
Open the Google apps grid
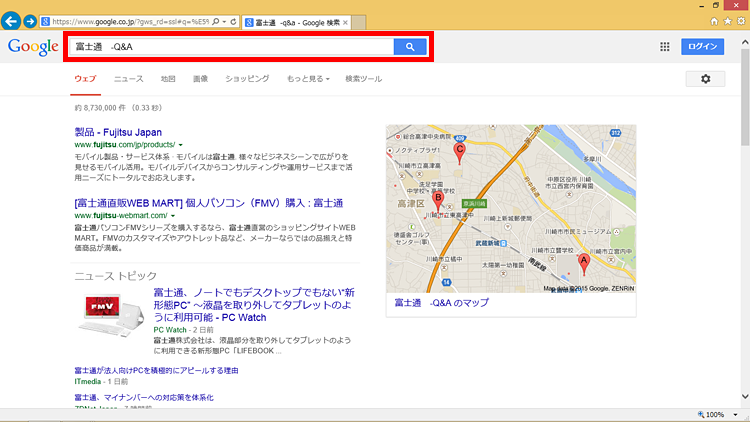[x=665, y=47]
